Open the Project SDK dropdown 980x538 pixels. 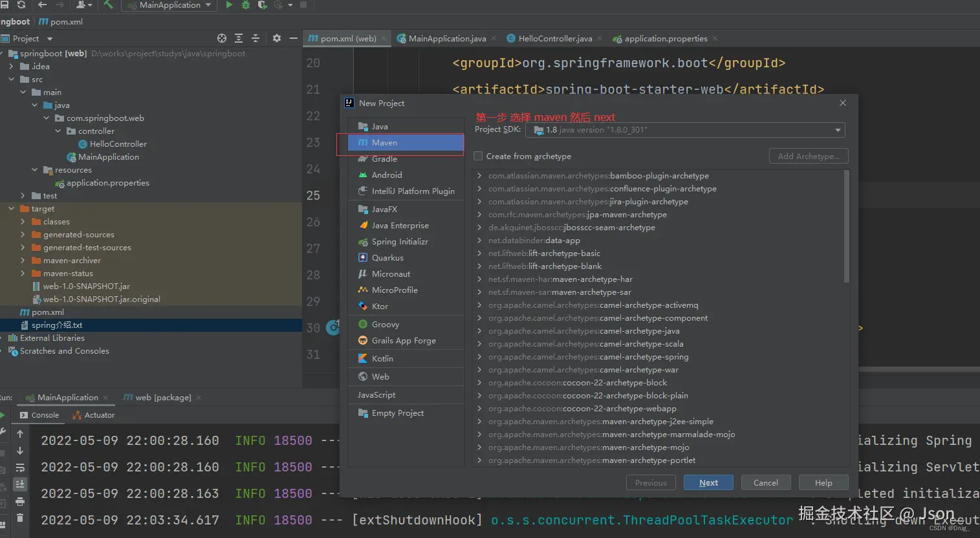(x=685, y=130)
